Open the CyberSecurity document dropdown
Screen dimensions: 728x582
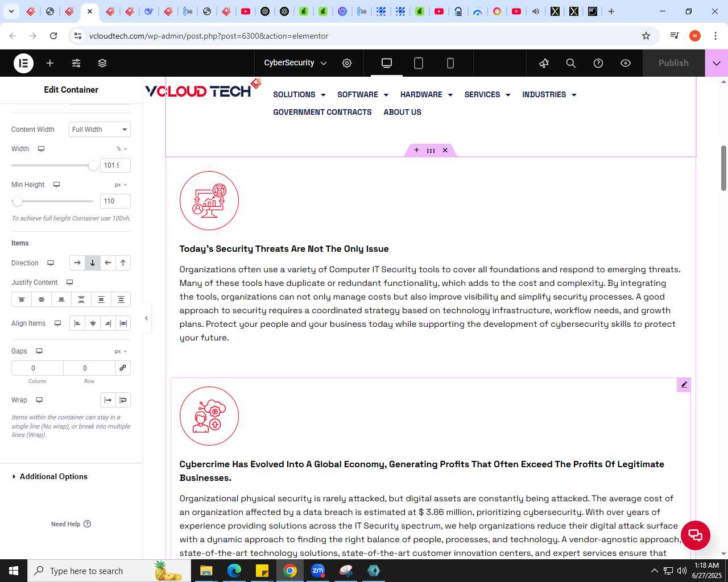[295, 63]
